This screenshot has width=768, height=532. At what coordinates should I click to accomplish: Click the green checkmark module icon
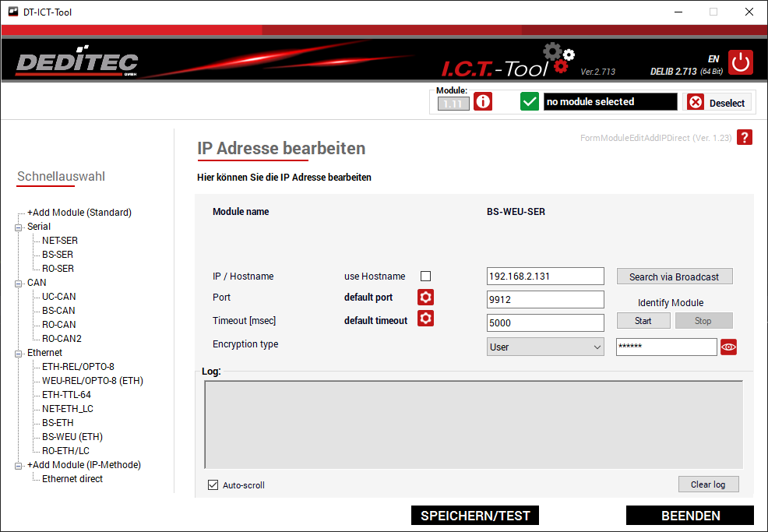(530, 102)
